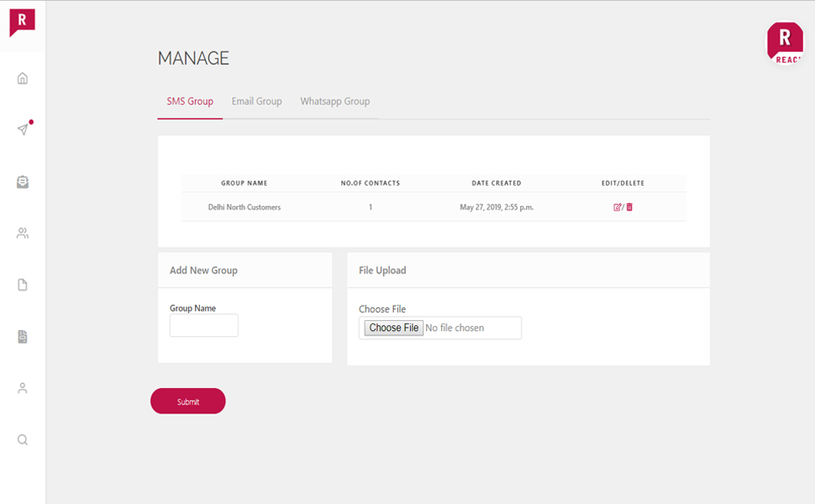
Task: Delete the Delhi North Customers group
Action: tap(629, 207)
